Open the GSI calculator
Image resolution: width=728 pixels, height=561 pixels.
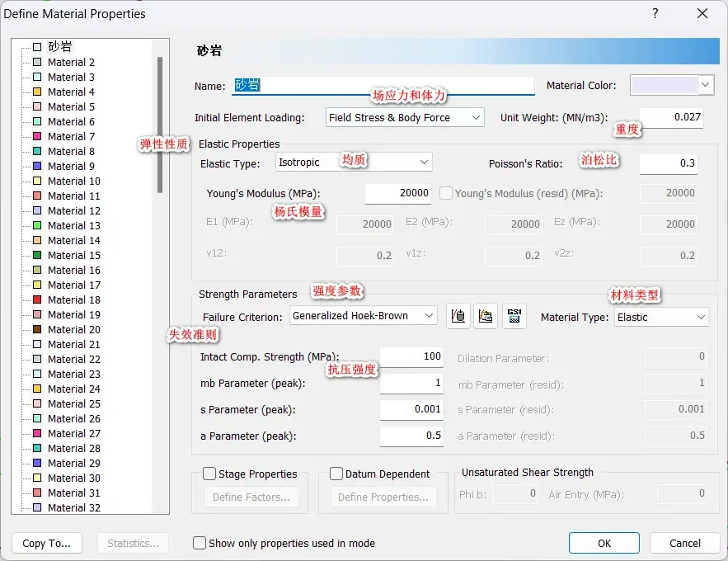click(514, 316)
